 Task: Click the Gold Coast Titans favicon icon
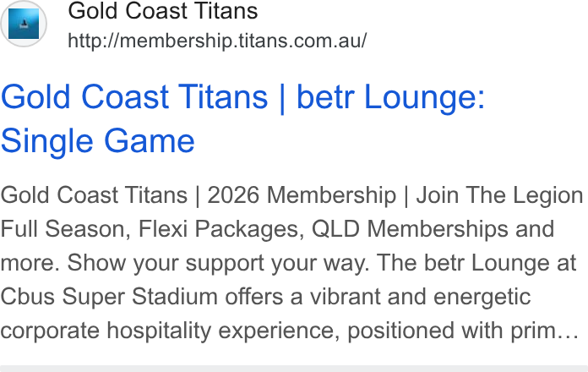[24, 24]
